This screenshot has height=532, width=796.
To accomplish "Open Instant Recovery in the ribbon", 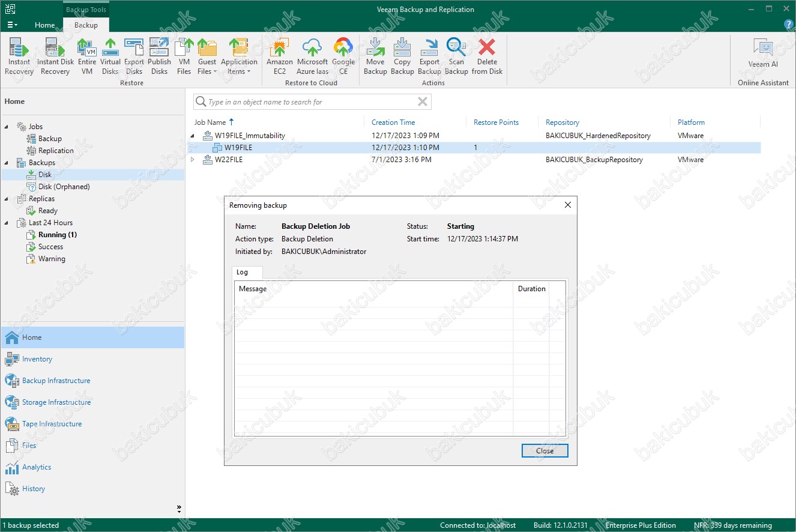I will point(19,56).
